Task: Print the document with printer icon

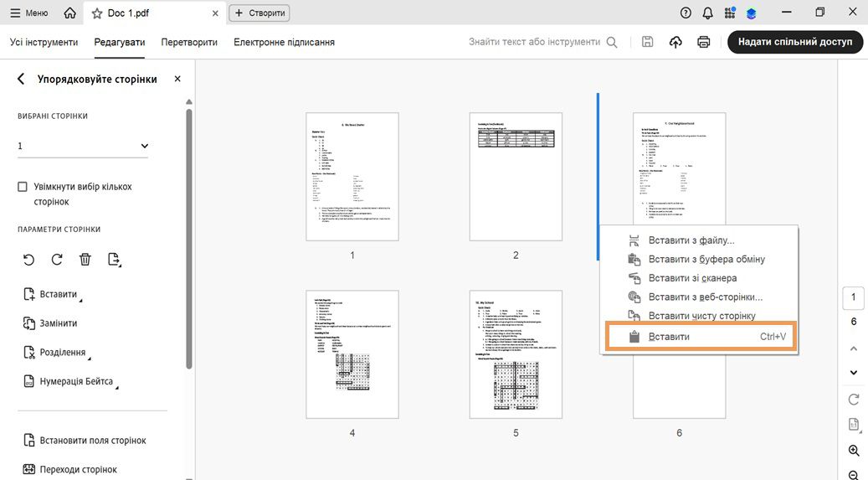Action: pos(704,42)
